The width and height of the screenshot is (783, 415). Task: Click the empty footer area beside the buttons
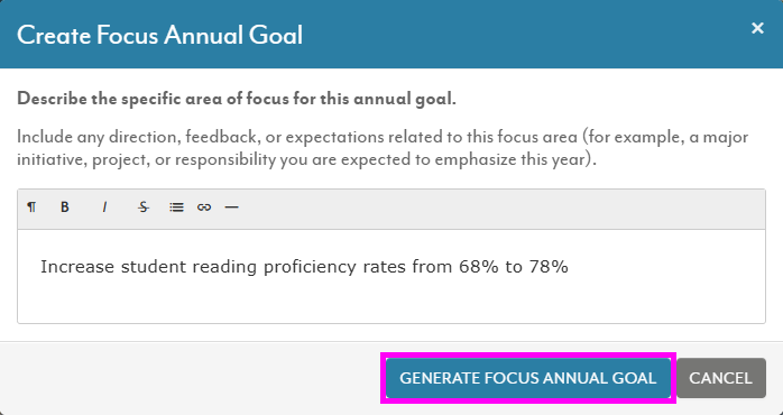pyautogui.click(x=195, y=378)
